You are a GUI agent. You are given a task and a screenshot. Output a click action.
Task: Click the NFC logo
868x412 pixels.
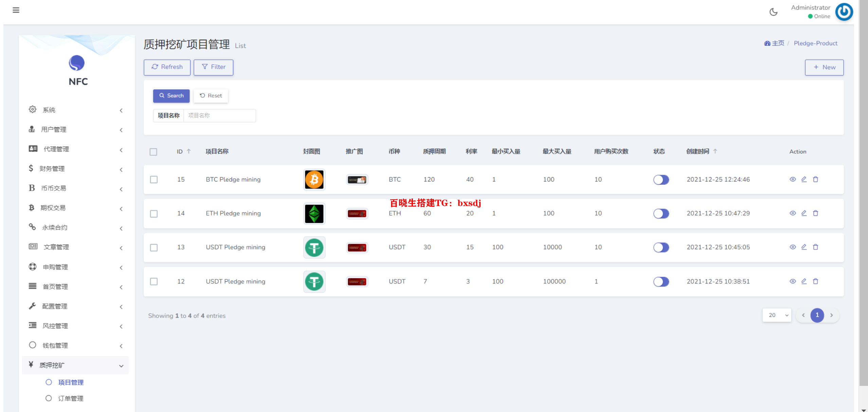[x=77, y=63]
